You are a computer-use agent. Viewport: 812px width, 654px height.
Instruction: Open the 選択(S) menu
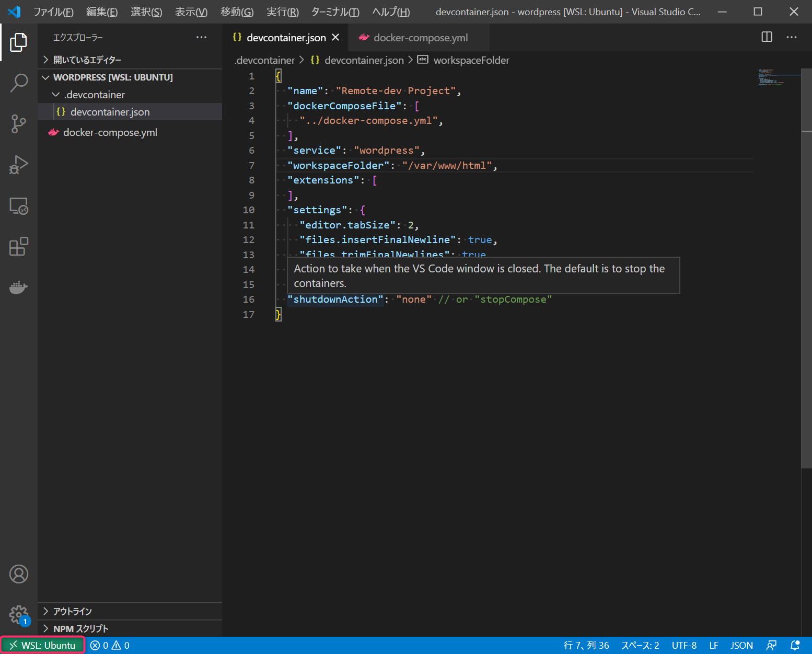pyautogui.click(x=146, y=12)
